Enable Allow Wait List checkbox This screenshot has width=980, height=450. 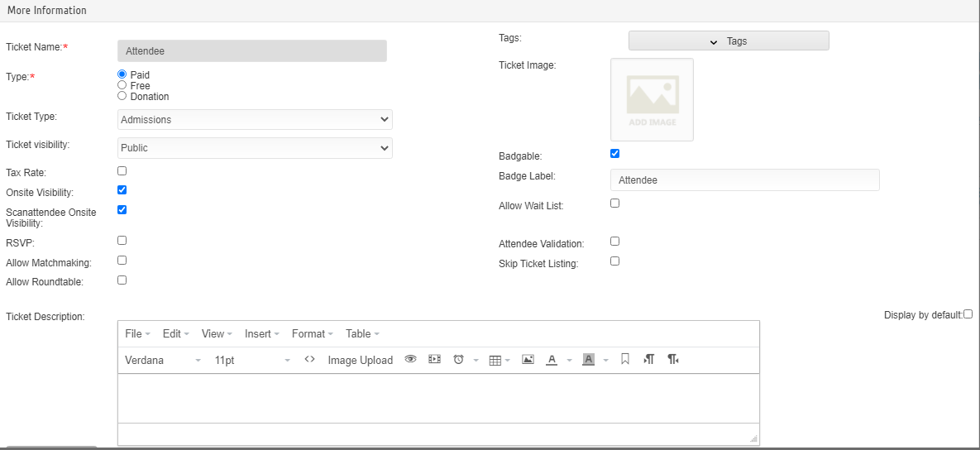(615, 203)
